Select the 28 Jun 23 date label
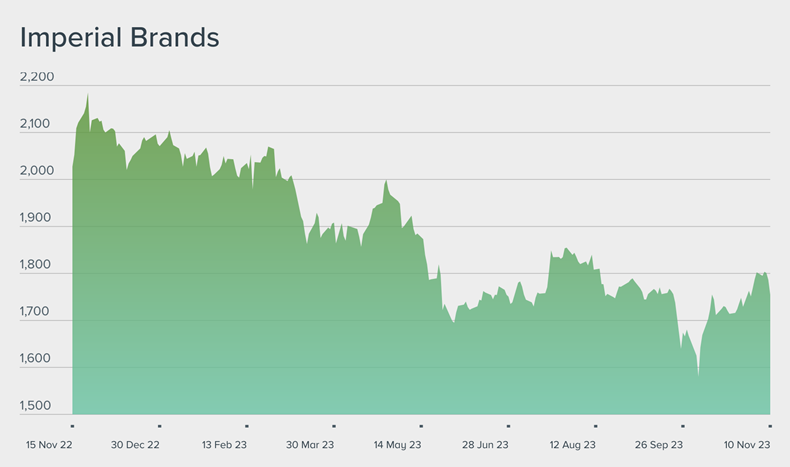Screen dimensions: 790x467 (485, 445)
